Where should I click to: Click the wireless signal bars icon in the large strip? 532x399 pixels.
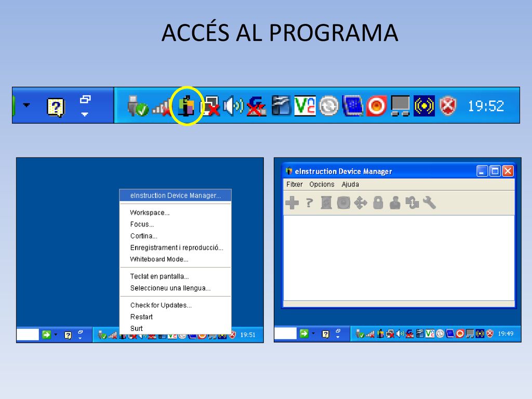161,107
